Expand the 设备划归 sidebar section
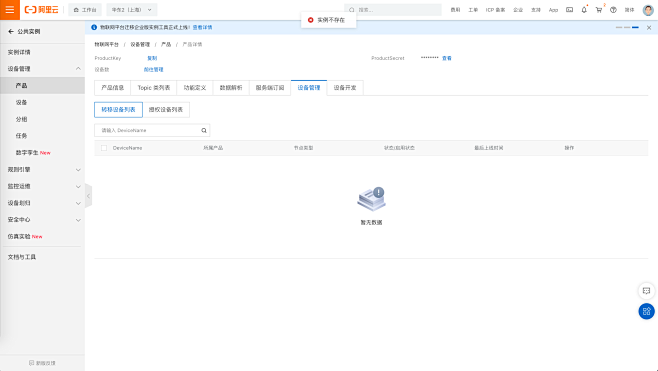This screenshot has width=658, height=371. (x=42, y=203)
